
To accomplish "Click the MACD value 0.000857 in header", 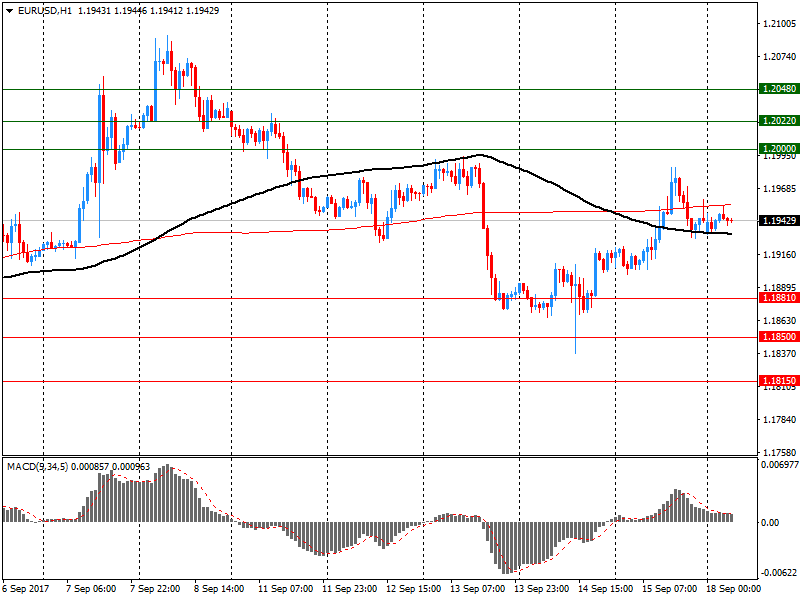I will (x=90, y=466).
